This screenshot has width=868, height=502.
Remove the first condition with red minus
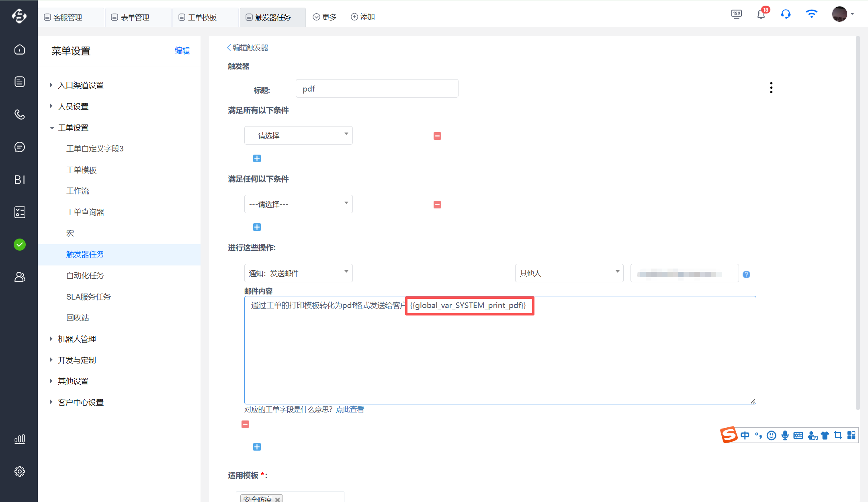point(437,136)
